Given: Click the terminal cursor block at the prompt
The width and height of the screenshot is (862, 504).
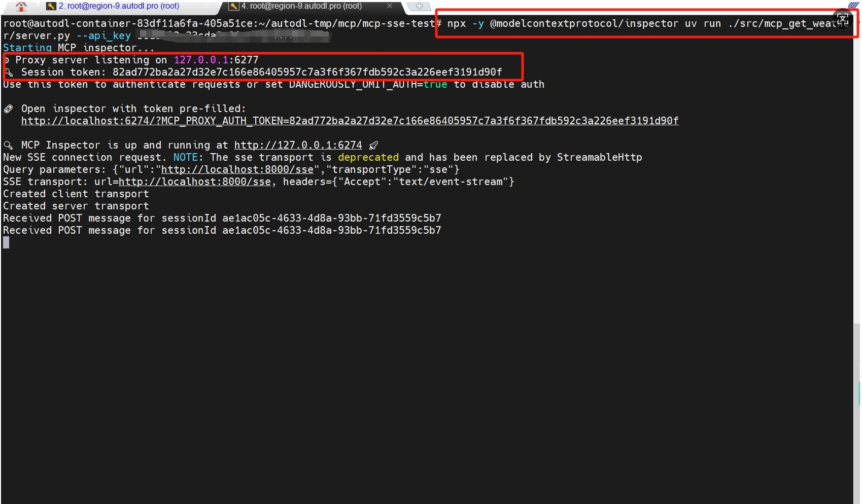Looking at the screenshot, I should click(x=6, y=242).
